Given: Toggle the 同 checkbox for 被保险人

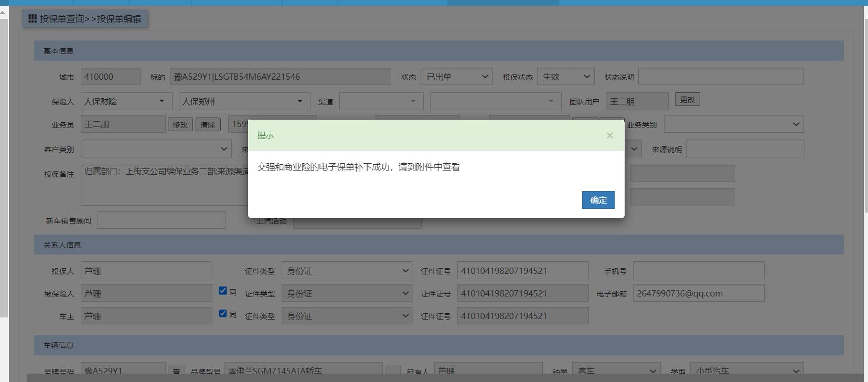Looking at the screenshot, I should [223, 291].
